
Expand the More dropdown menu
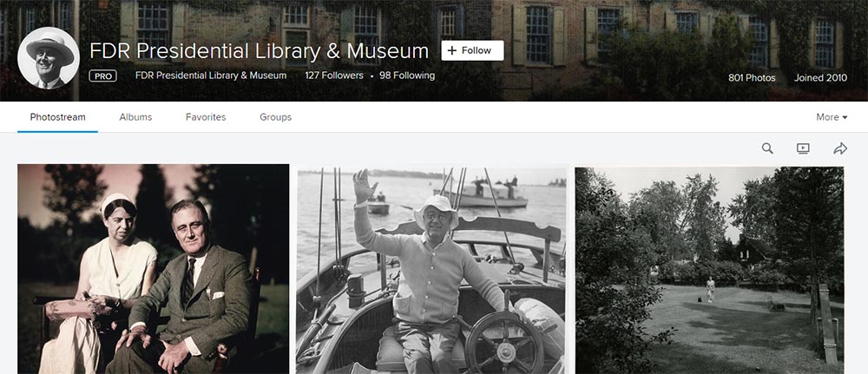831,117
